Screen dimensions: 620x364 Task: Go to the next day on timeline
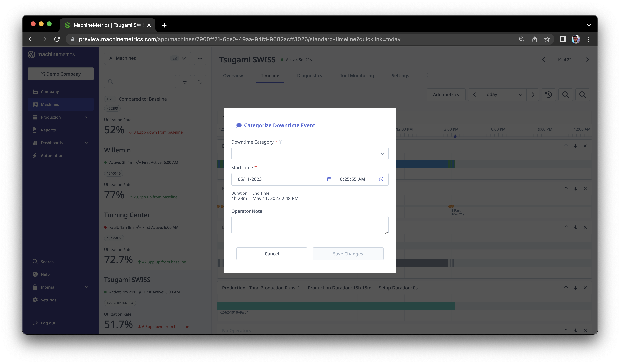coord(533,95)
